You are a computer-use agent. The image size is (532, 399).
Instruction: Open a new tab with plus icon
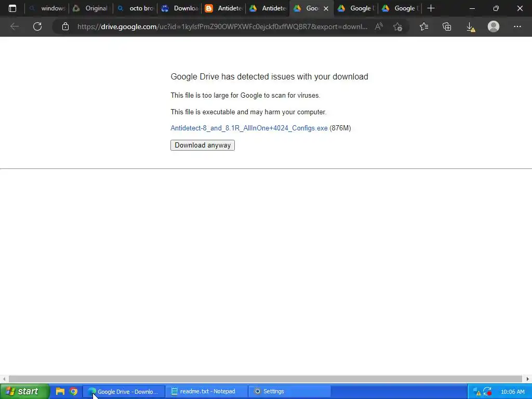[x=431, y=8]
